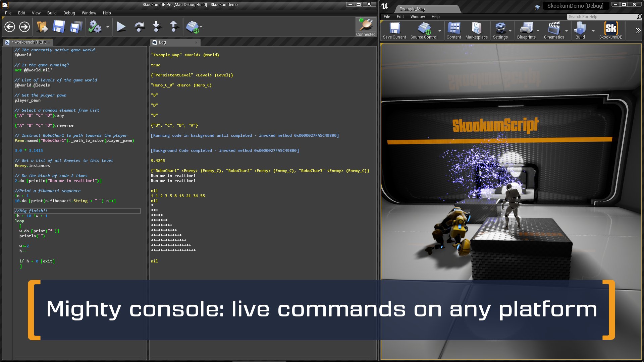Click the step out up-arrow icon

coord(174,27)
